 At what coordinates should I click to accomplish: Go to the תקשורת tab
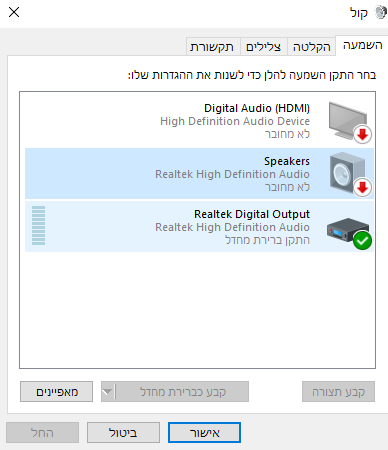point(212,47)
